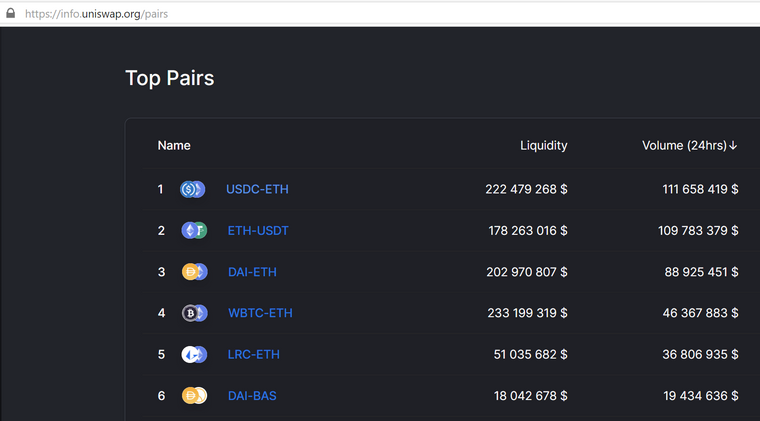This screenshot has height=421, width=760.
Task: Open the ETH-USDT pair link
Action: coord(258,231)
